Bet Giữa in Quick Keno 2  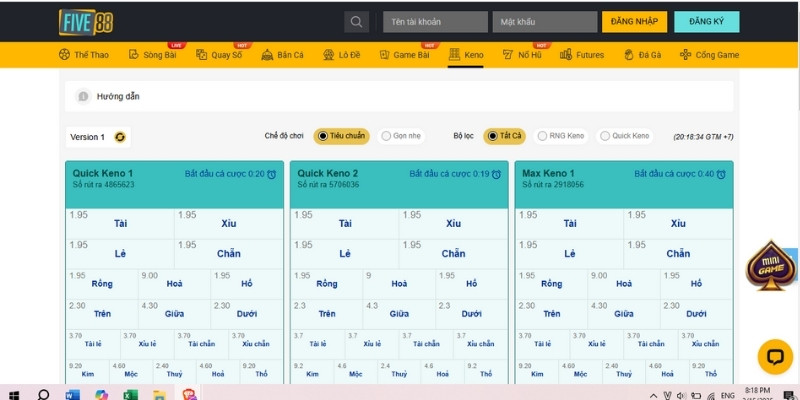[x=399, y=314]
